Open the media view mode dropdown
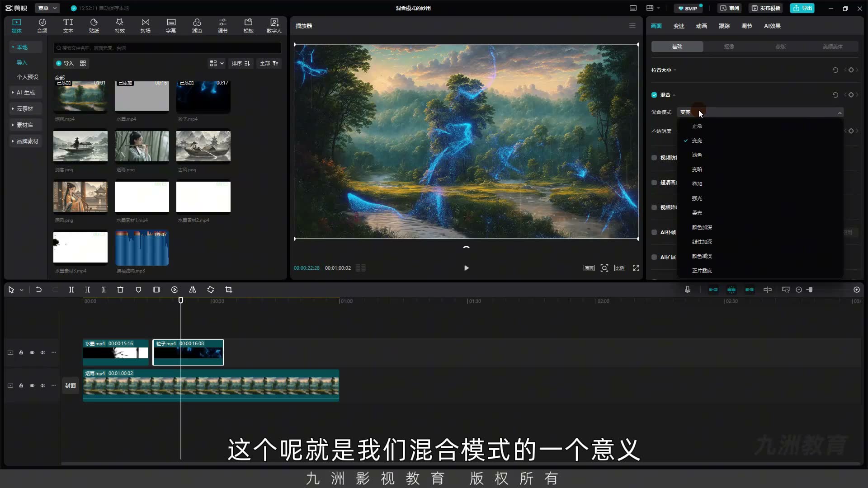Screen dimensions: 868x488 (x=217, y=63)
